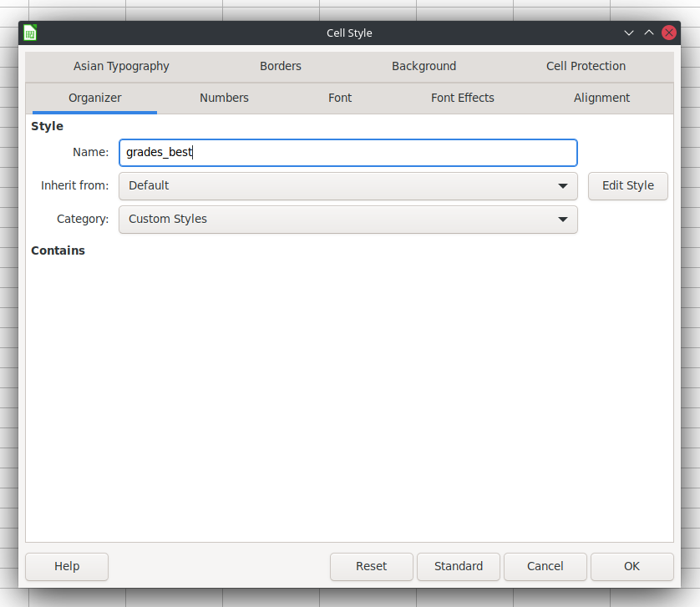Cancel the Cell Style dialog
Viewport: 700px width, 607px height.
point(545,566)
